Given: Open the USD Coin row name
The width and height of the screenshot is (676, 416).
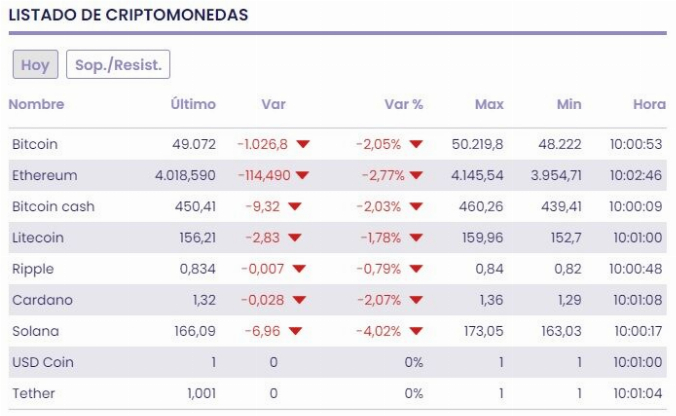Looking at the screenshot, I should (x=43, y=362).
